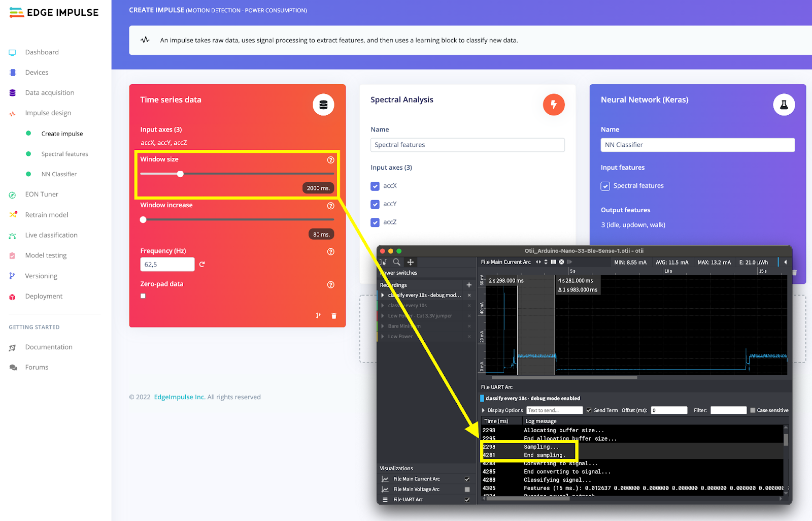Show help for Frequency (Hz)
Viewport: 812px width, 521px height.
coord(331,251)
